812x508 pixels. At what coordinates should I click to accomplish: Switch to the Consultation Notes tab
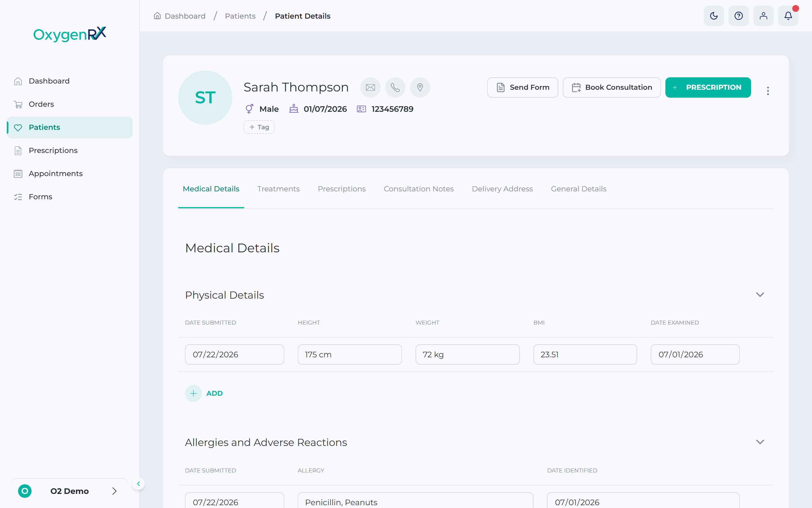pyautogui.click(x=419, y=189)
